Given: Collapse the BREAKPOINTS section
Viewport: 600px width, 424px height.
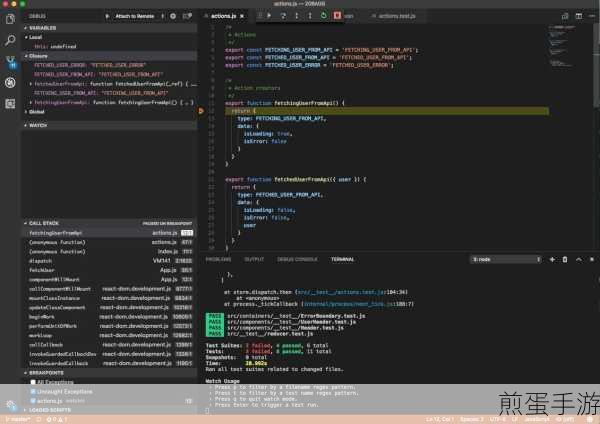Looking at the screenshot, I should click(109, 373).
